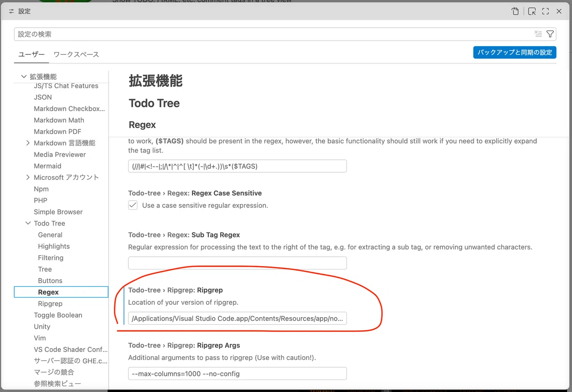Click the move-to-editor-area icon in title bar
Screen dimensions: 572x392
[532, 11]
